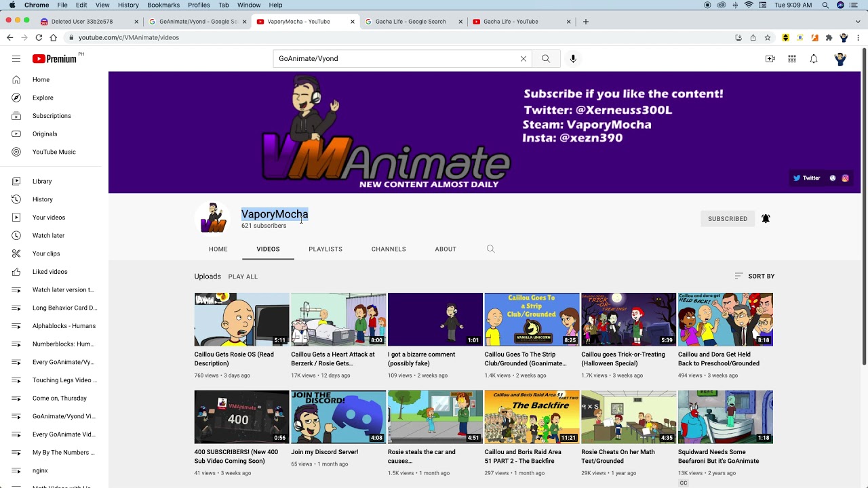Open the YouTube guide hamburger menu
This screenshot has width=868, height=488.
16,58
